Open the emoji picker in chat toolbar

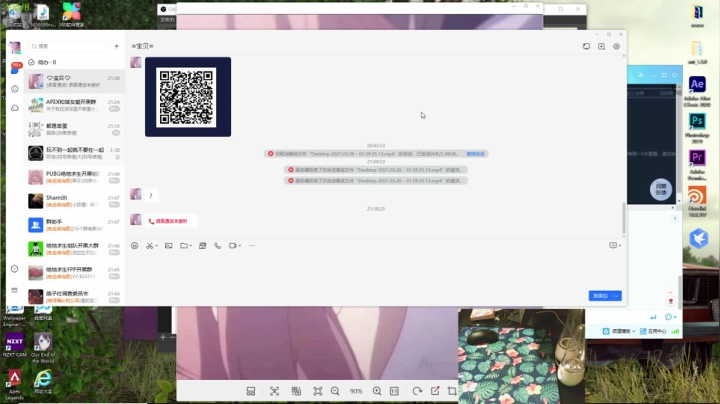[135, 246]
